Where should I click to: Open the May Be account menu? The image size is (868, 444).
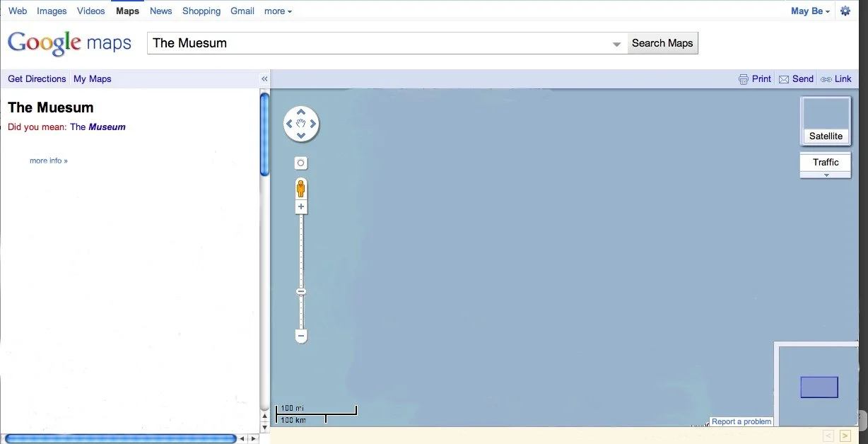(810, 11)
